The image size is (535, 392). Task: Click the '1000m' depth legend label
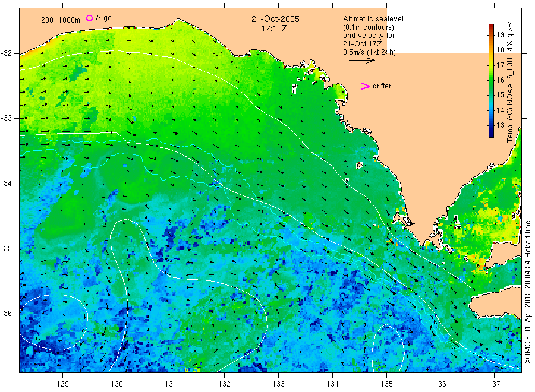coord(70,20)
